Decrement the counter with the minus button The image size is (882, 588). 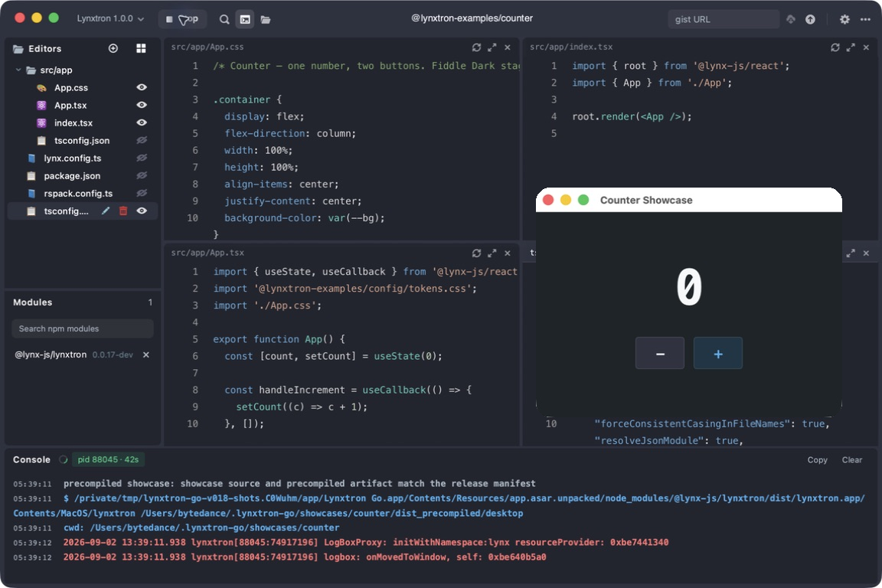(x=660, y=354)
